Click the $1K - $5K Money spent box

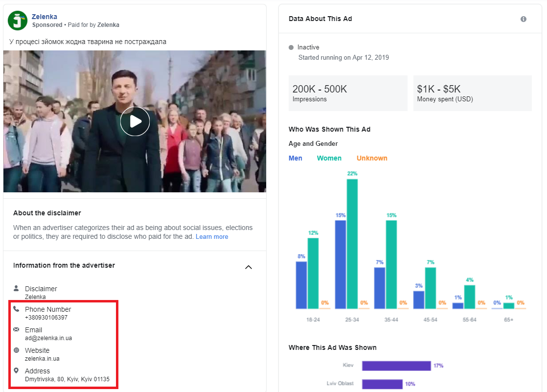pyautogui.click(x=472, y=93)
